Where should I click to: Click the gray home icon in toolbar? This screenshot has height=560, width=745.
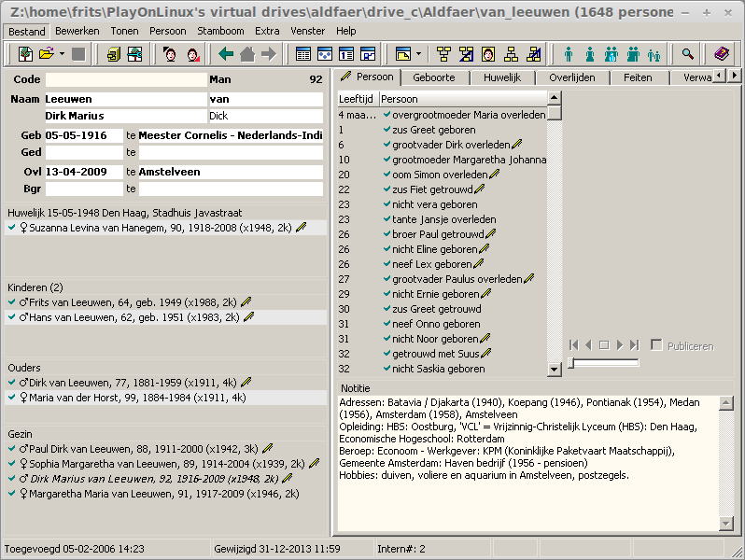pyautogui.click(x=247, y=54)
